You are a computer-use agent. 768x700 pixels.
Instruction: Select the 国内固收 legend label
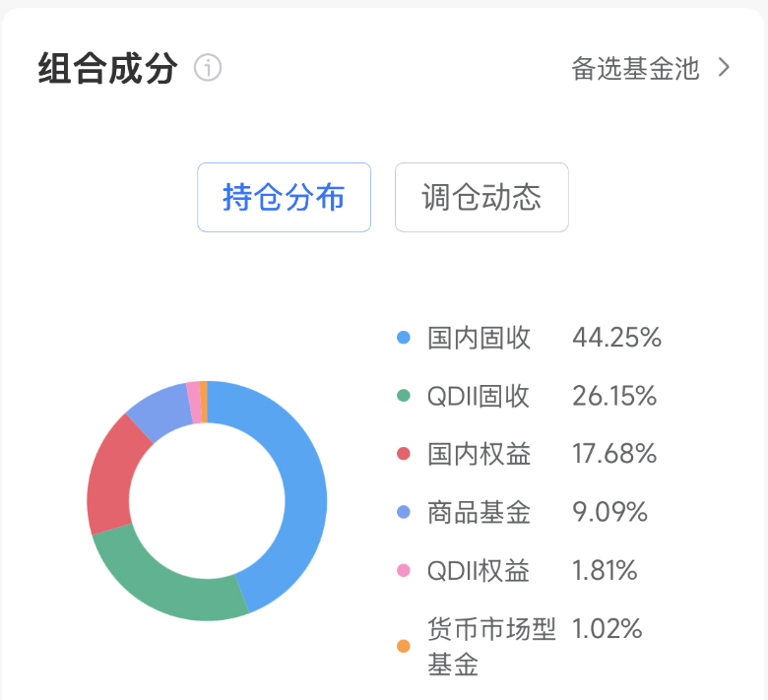click(x=480, y=338)
